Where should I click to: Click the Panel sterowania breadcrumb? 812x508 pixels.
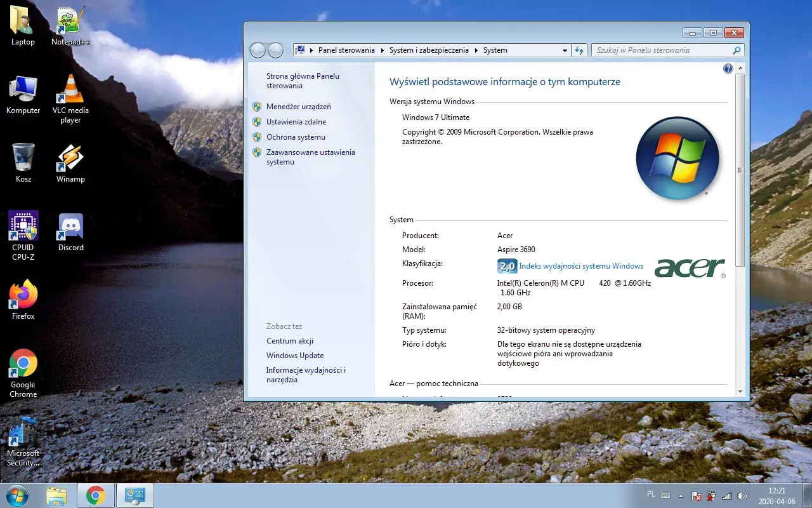pos(346,50)
